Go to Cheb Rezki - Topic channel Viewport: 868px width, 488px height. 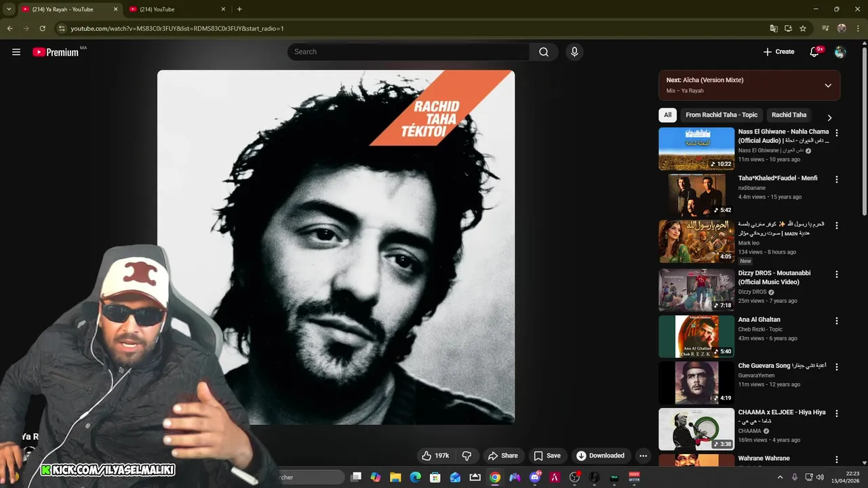tap(760, 329)
